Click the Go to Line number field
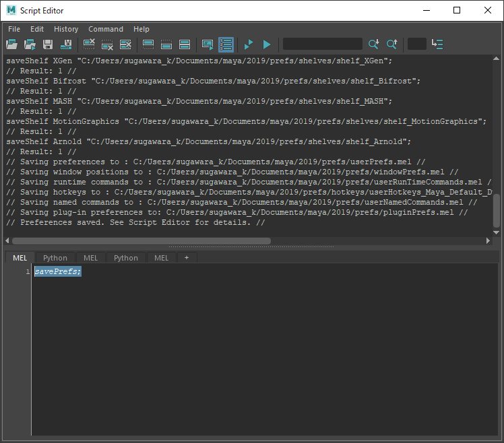 [x=417, y=44]
